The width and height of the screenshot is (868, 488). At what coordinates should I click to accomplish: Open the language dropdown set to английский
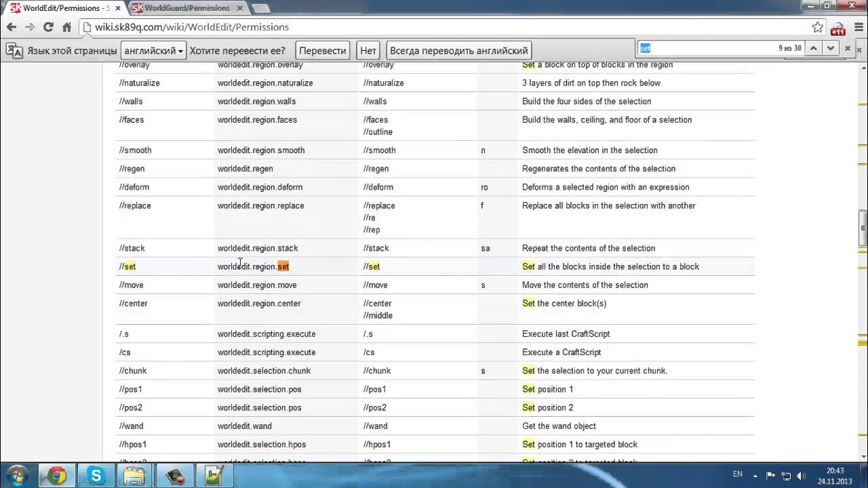tap(153, 51)
